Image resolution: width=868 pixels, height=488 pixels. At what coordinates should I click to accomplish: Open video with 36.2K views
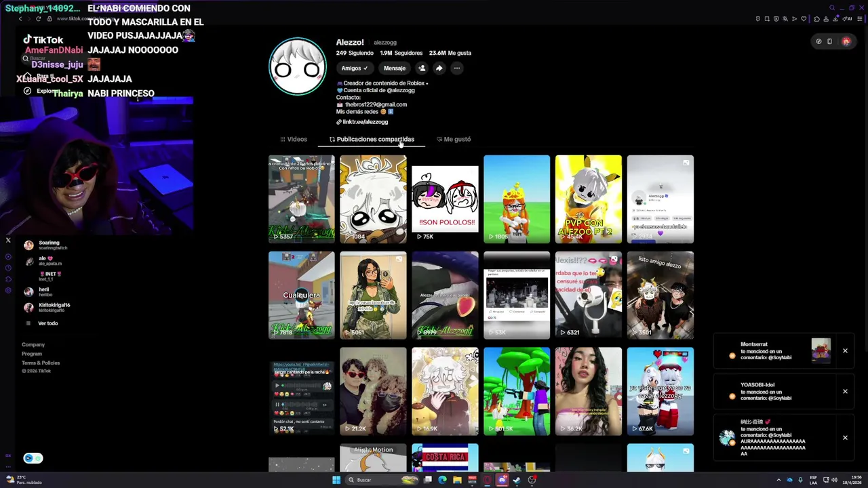pyautogui.click(x=589, y=392)
